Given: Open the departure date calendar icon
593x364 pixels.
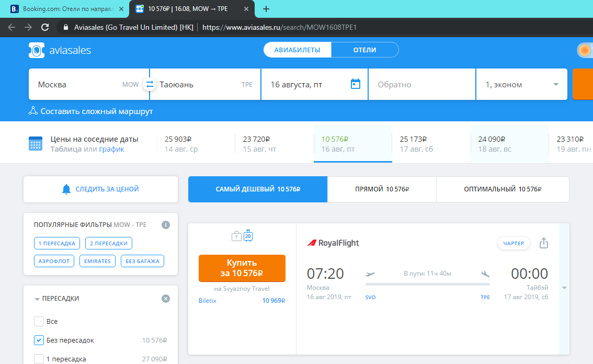Looking at the screenshot, I should (x=356, y=84).
